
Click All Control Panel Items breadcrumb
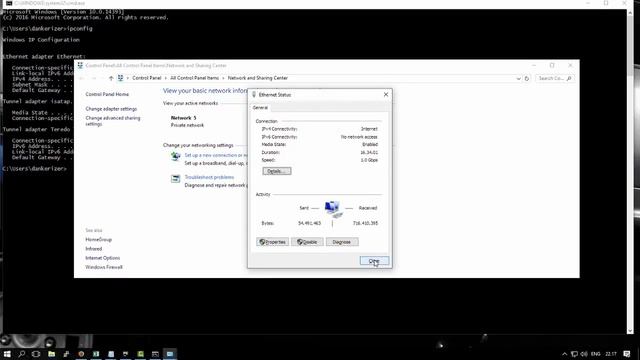[194, 78]
